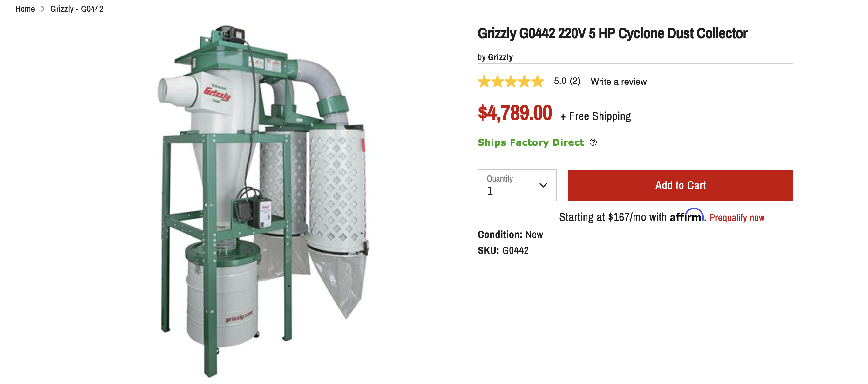Click the Prequalify now link
Viewport: 868px width, 384px height.
736,218
